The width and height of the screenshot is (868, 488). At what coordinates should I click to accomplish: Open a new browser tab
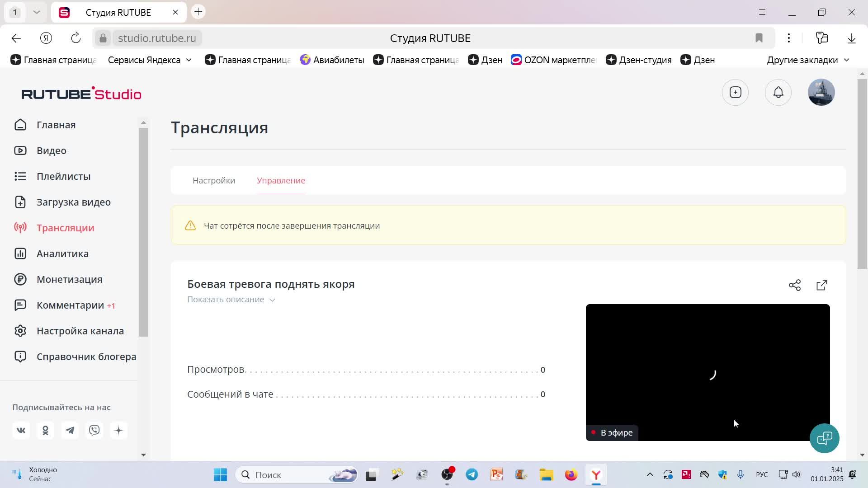[198, 12]
